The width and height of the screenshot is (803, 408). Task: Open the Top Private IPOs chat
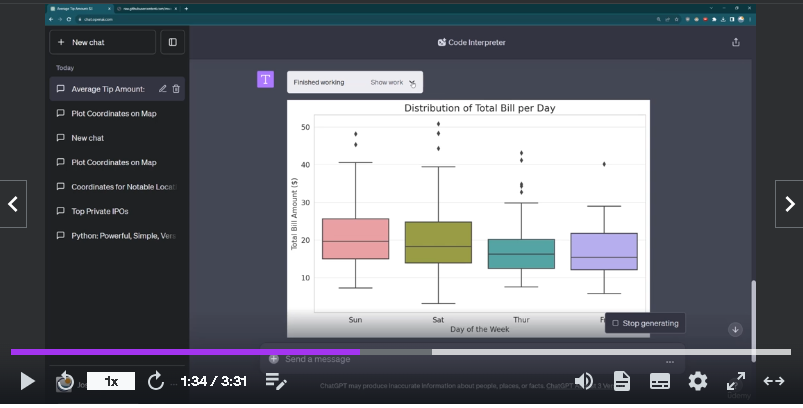coord(117,211)
